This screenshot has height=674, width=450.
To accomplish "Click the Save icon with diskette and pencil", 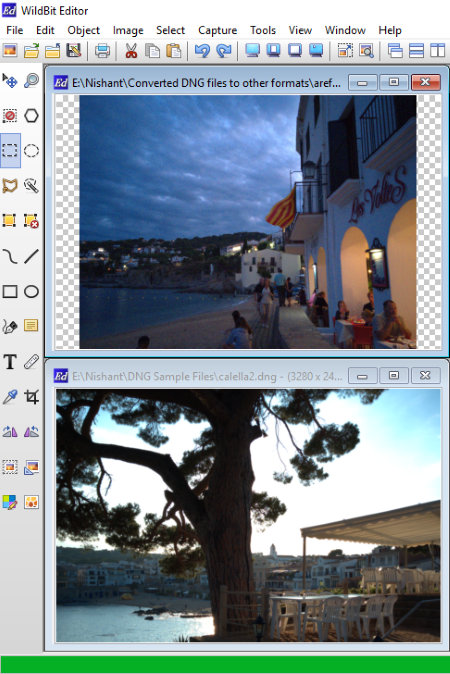I will click(x=74, y=50).
